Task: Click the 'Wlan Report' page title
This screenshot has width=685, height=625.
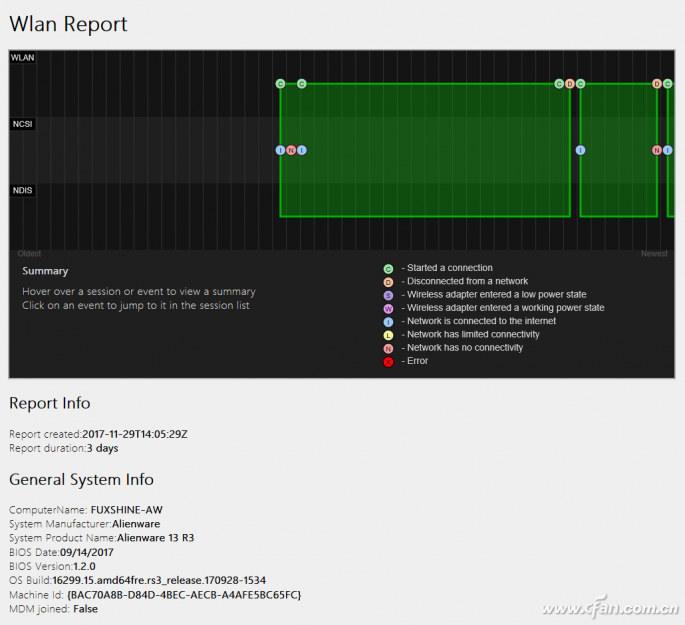Action: pos(68,24)
